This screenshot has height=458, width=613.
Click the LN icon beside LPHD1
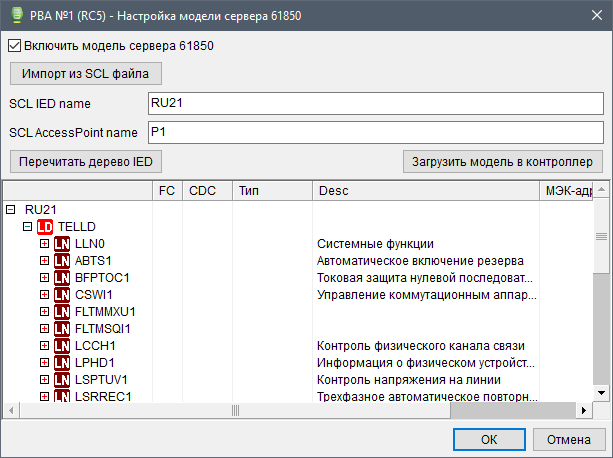point(62,362)
